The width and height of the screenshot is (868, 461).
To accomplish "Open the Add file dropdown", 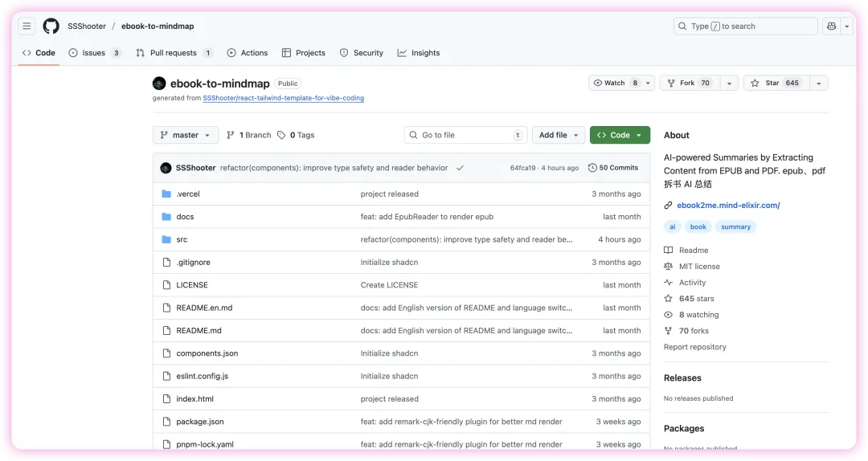I will (x=558, y=135).
